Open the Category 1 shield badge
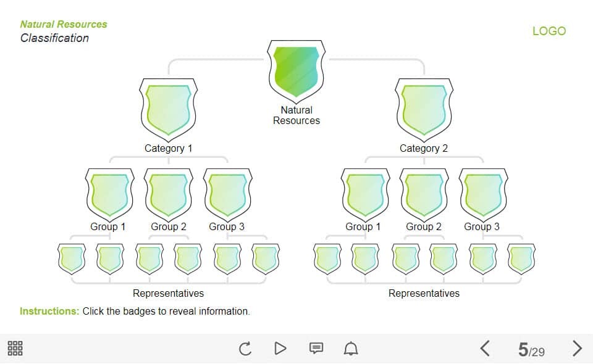Viewport: 593px width, 364px height. (x=169, y=109)
